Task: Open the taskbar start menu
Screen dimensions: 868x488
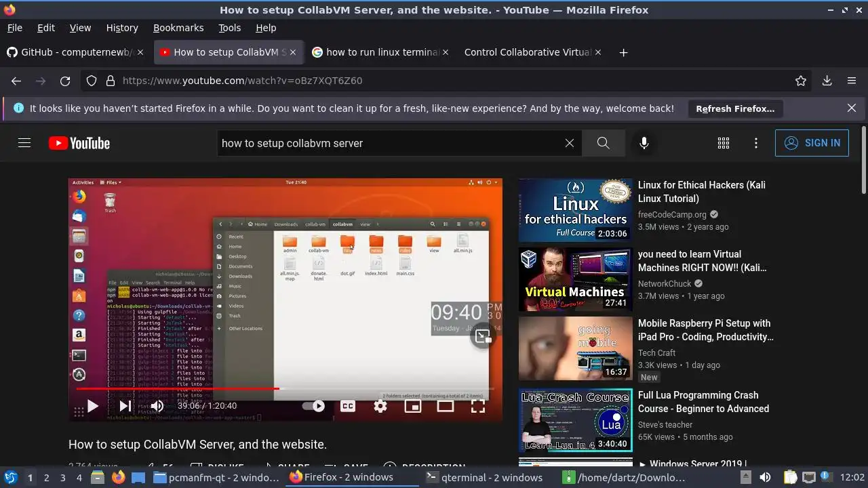Action: (x=10, y=477)
